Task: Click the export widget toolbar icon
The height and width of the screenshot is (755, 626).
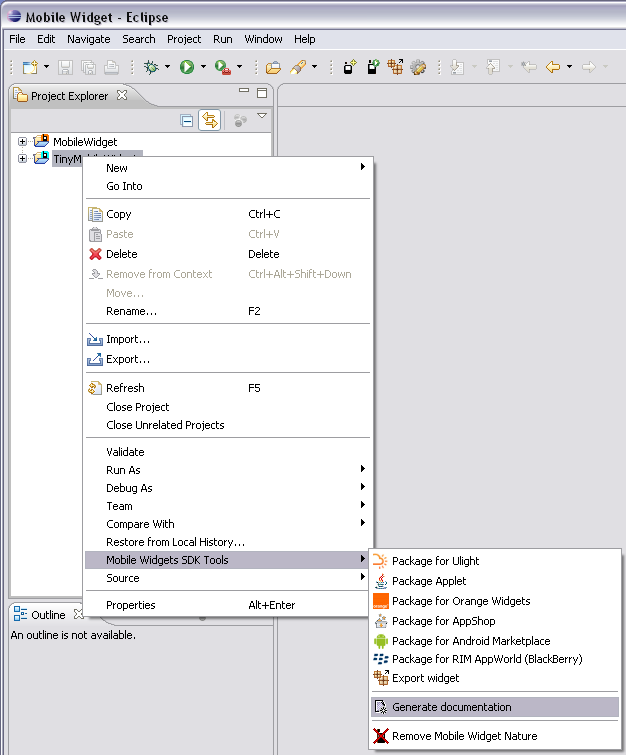Action: click(395, 67)
